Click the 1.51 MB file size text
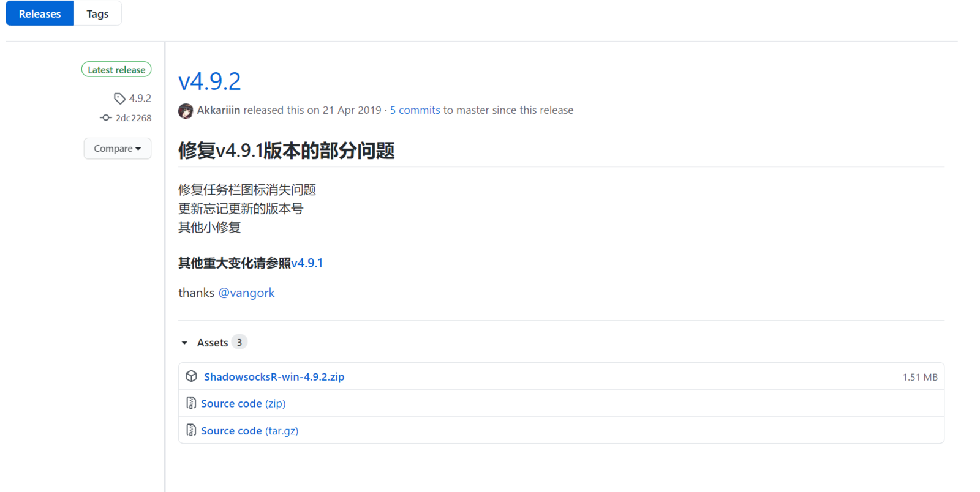 click(920, 377)
